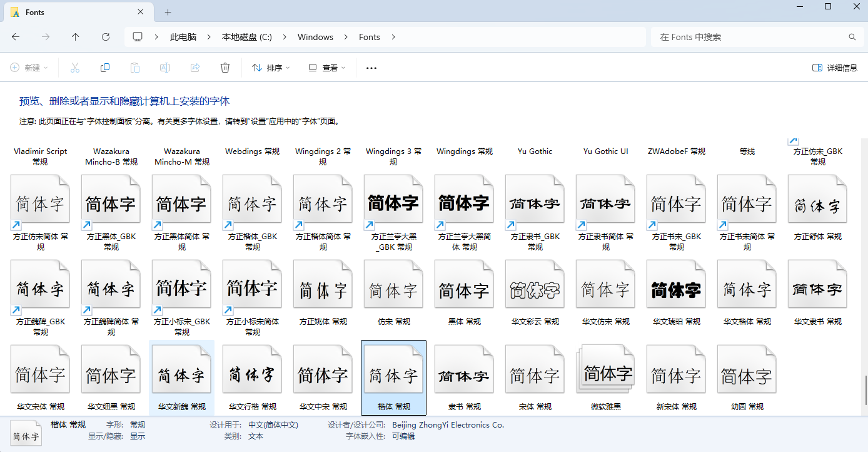
Task: Expand chevron after Fonts in address bar
Action: (x=393, y=37)
